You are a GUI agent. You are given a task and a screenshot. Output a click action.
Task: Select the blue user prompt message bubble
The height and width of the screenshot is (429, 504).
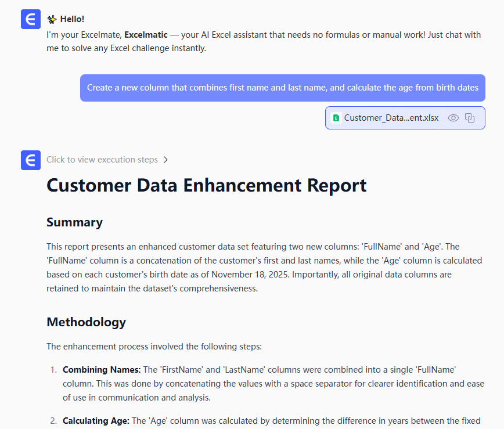tap(282, 88)
